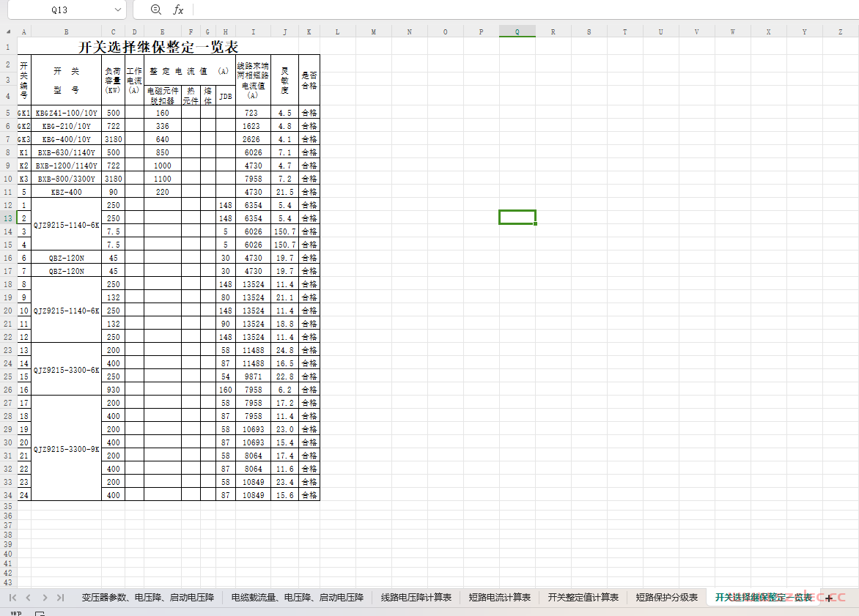Select the JDB header cell
859x616 pixels.
pos(226,96)
